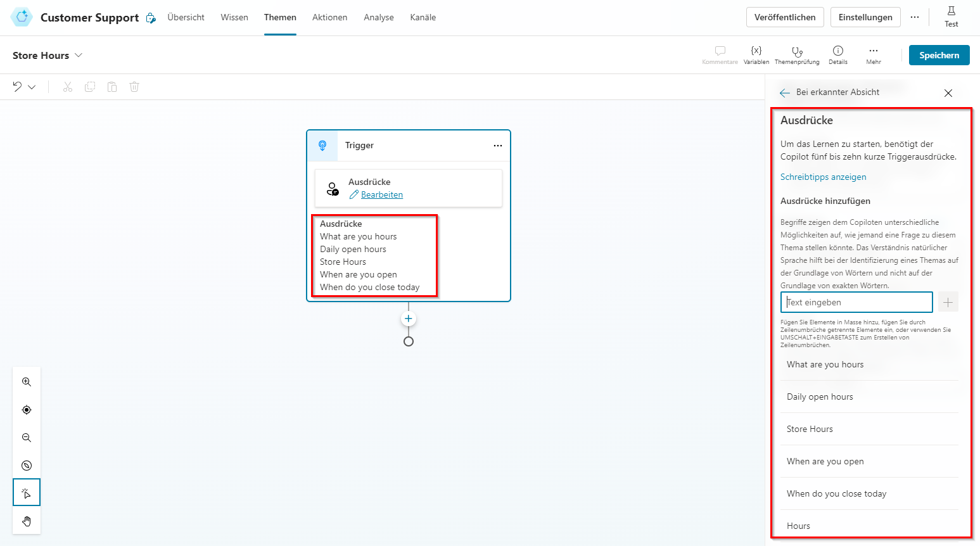Reset the canvas view with the center icon
Image resolution: width=980 pixels, height=546 pixels.
click(x=26, y=410)
